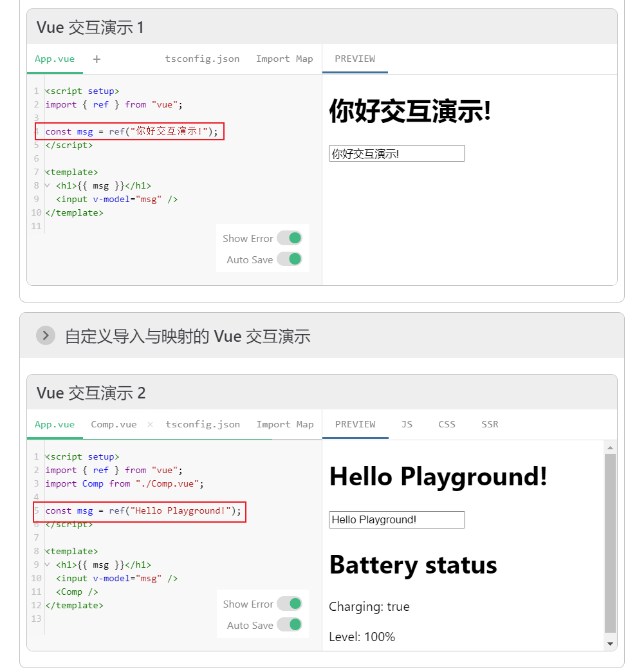The height and width of the screenshot is (672, 637).
Task: Add a new file with the plus icon
Action: tap(97, 59)
